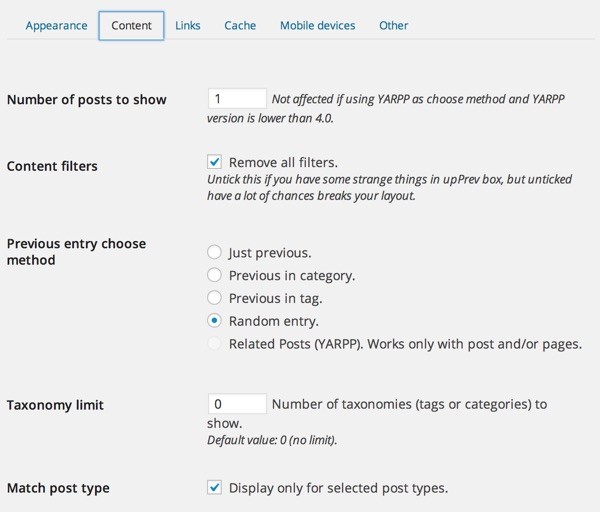The height and width of the screenshot is (512, 600).
Task: Open the Other tab
Action: coord(393,26)
